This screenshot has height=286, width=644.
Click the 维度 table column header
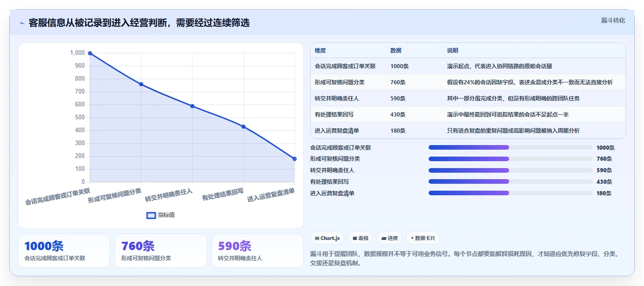(x=320, y=51)
